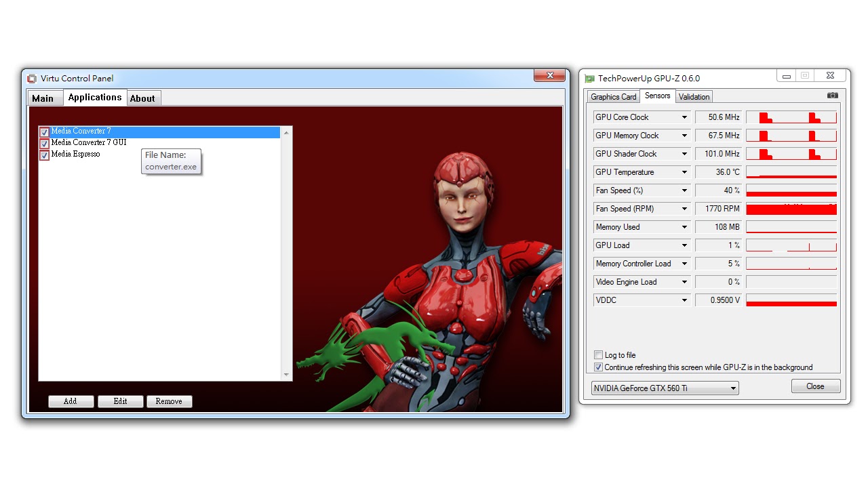Viewport: 868px width, 488px height.
Task: Open the Memory Used sensor dropdown
Action: pyautogui.click(x=684, y=227)
